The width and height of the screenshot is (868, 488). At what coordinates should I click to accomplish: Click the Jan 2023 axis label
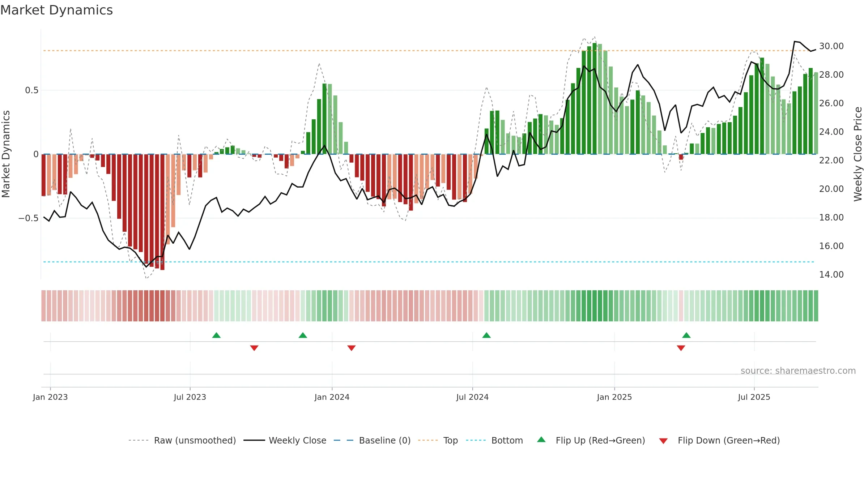point(50,397)
